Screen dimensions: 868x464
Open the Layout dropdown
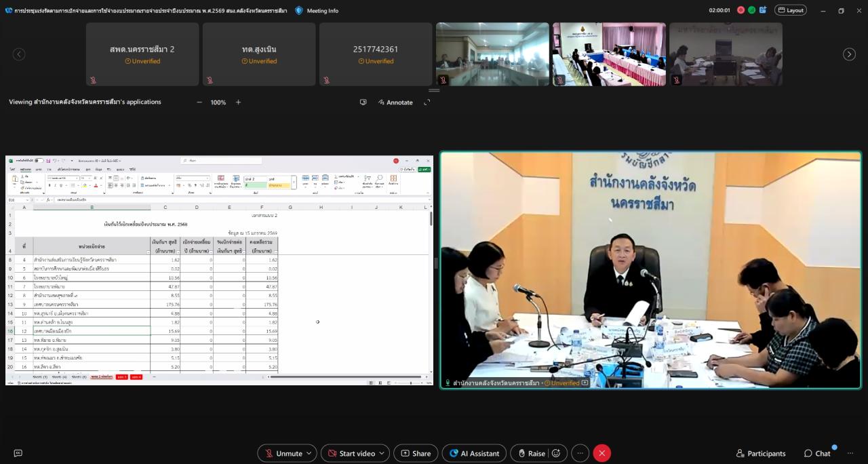click(x=791, y=10)
